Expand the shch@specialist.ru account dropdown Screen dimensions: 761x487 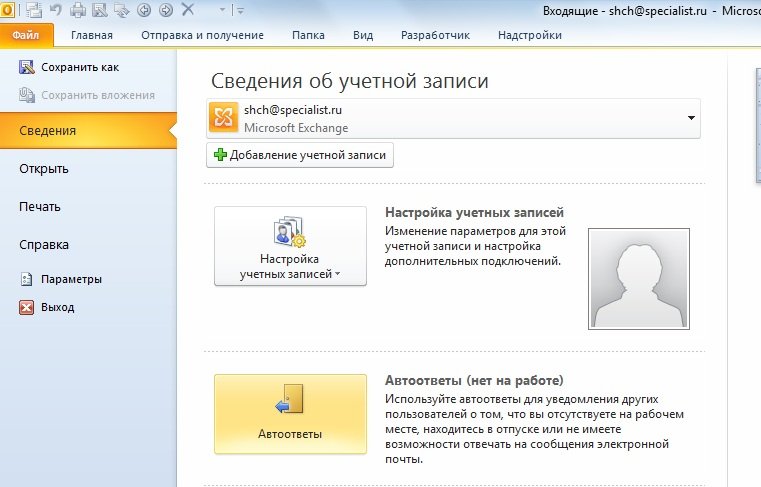click(690, 118)
